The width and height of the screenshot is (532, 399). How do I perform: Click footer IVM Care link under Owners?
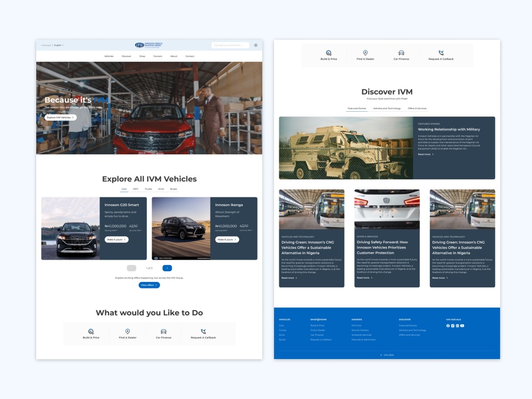(x=356, y=326)
